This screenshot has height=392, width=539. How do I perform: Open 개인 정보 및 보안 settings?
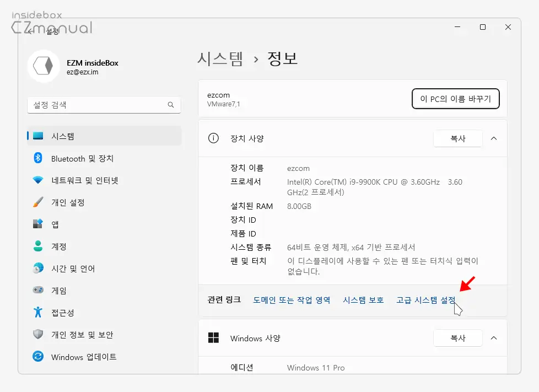(104, 334)
